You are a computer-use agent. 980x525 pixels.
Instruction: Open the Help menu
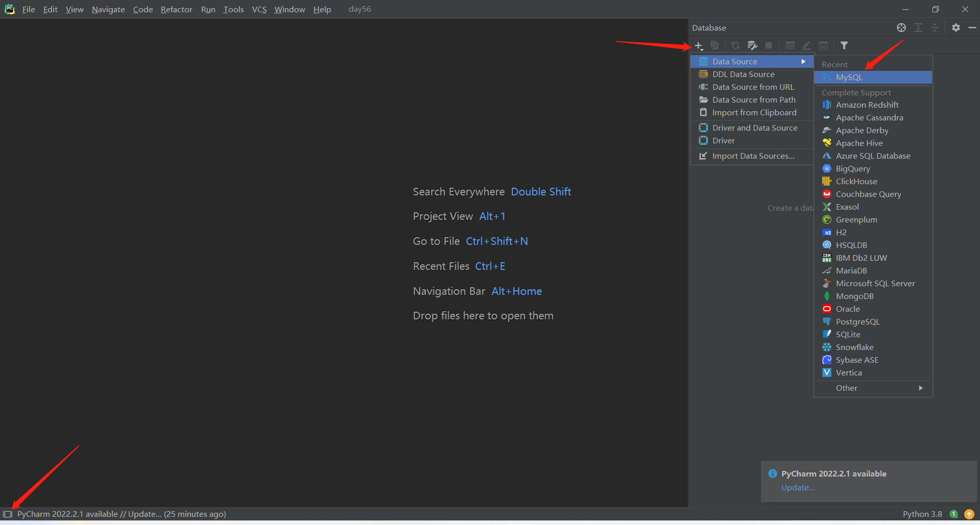pos(322,9)
